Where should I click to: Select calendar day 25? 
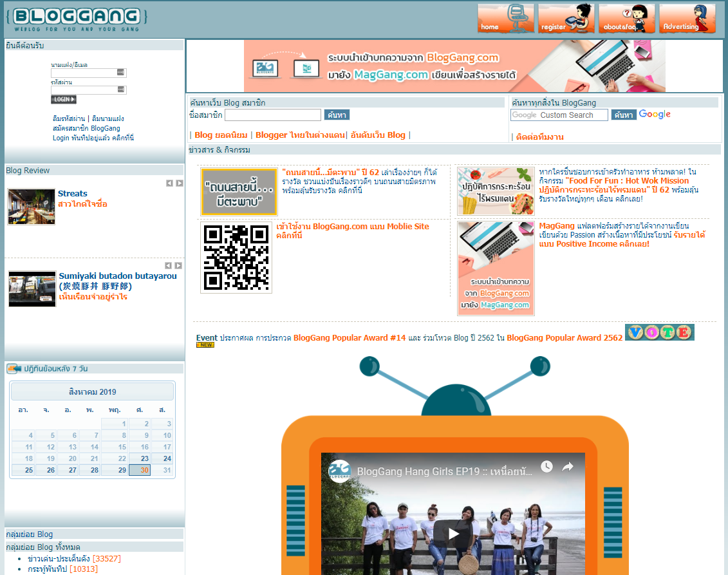click(23, 470)
